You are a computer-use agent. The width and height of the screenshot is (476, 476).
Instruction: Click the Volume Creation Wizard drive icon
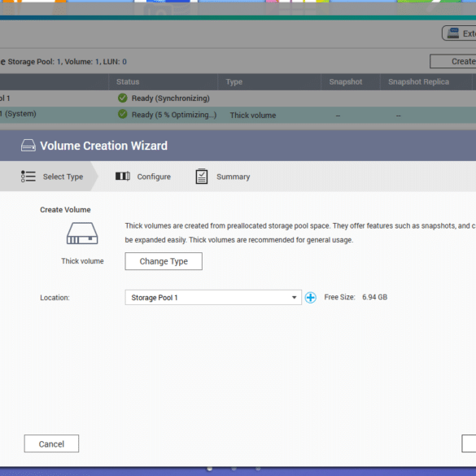point(28,146)
